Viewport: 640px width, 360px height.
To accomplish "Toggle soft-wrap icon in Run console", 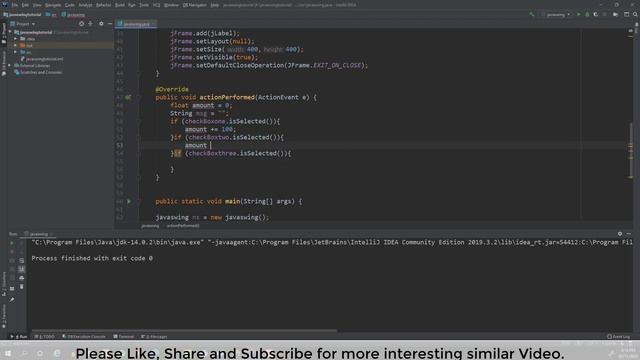I will pyautogui.click(x=22, y=260).
